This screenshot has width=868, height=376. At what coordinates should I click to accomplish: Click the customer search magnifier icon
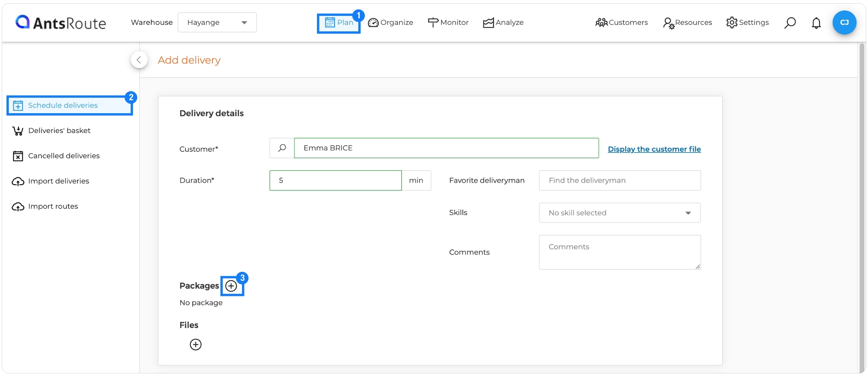282,148
